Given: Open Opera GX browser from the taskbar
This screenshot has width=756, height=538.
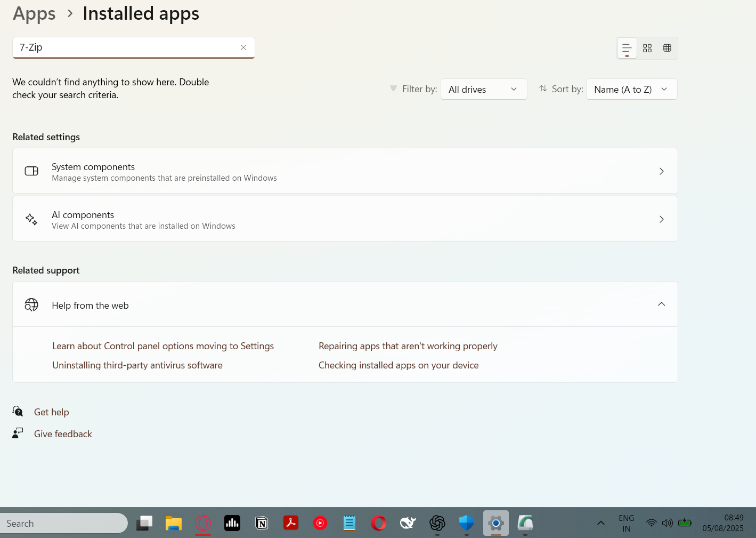Looking at the screenshot, I should (x=203, y=523).
